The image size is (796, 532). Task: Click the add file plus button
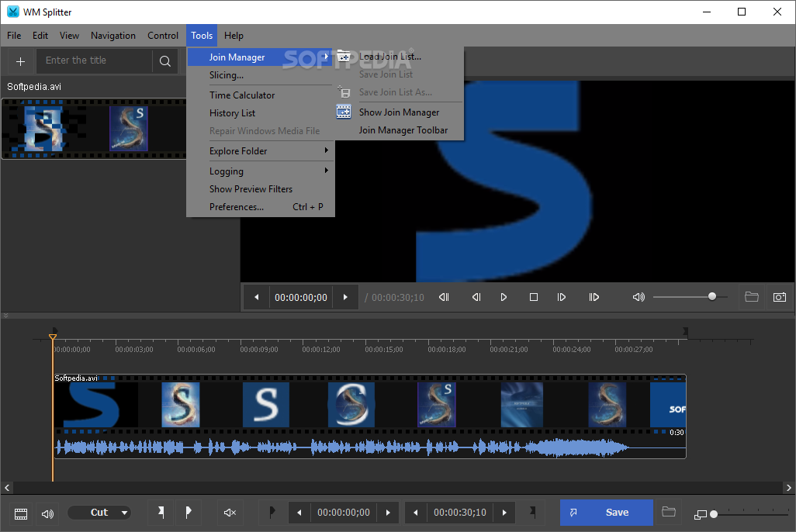pyautogui.click(x=20, y=61)
